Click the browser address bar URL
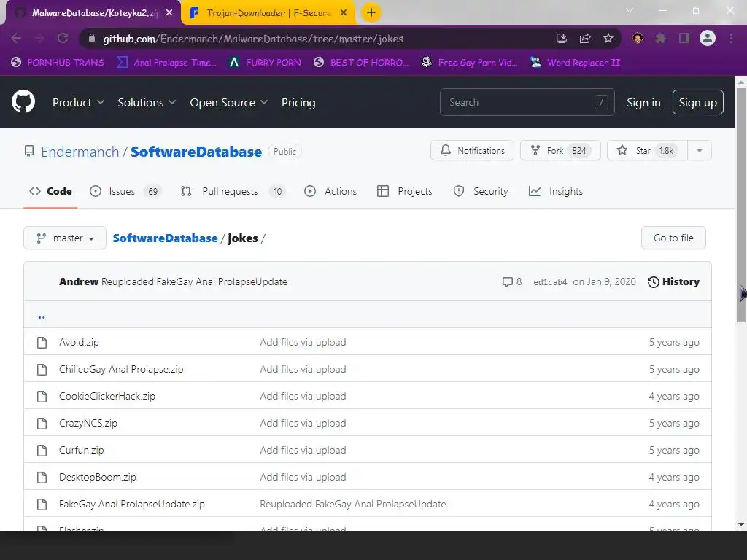 253,39
